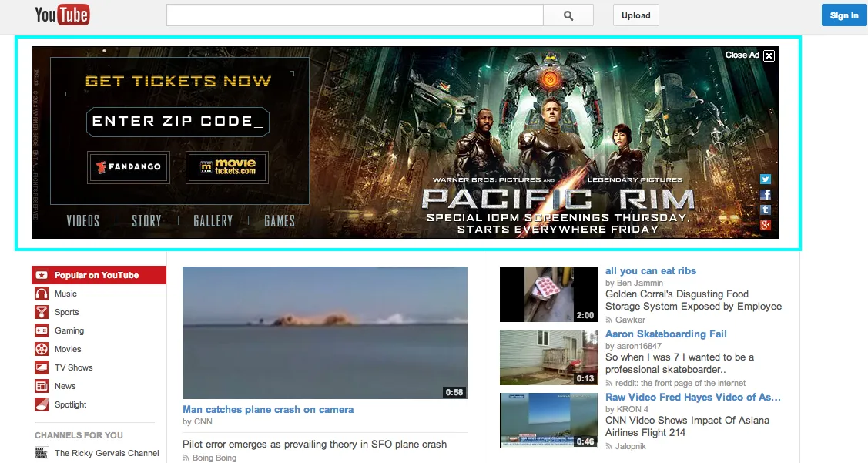Click the Upload button
The width and height of the screenshot is (868, 463).
tap(635, 15)
